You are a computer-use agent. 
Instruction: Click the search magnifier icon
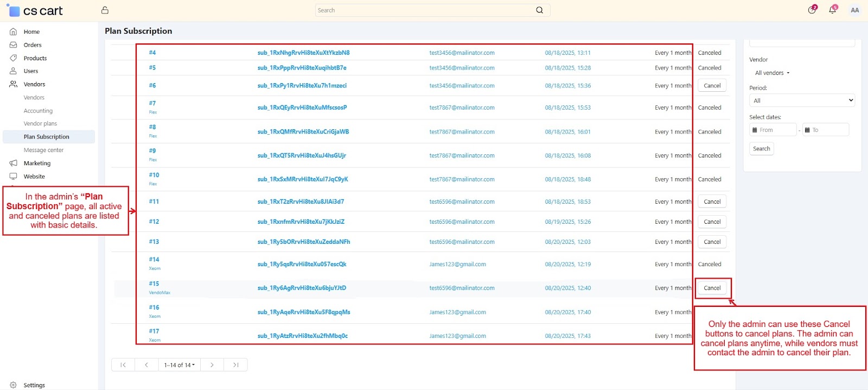coord(539,10)
